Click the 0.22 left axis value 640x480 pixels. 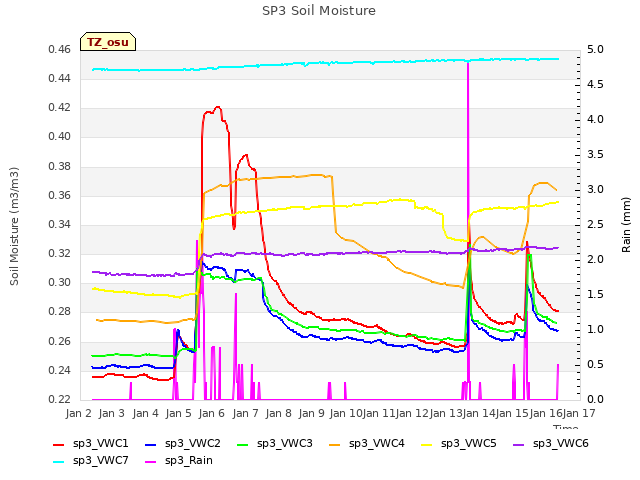pos(60,399)
